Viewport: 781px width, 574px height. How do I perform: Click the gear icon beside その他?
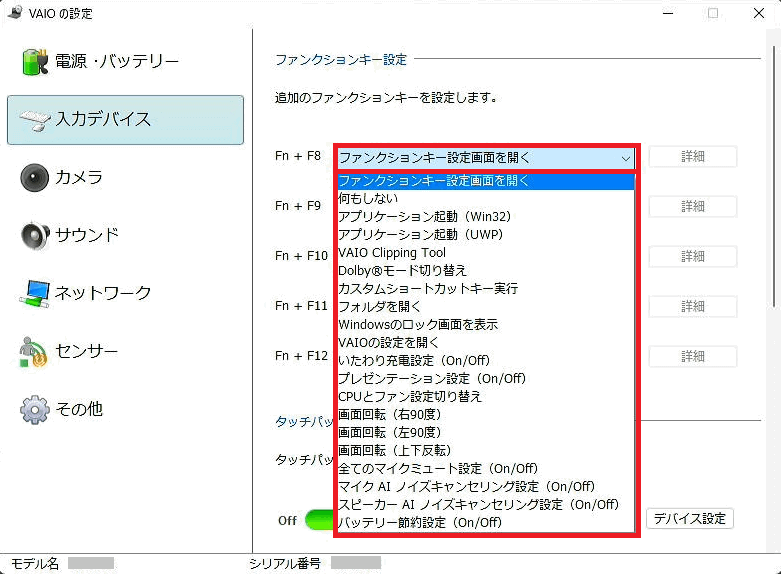pos(35,410)
